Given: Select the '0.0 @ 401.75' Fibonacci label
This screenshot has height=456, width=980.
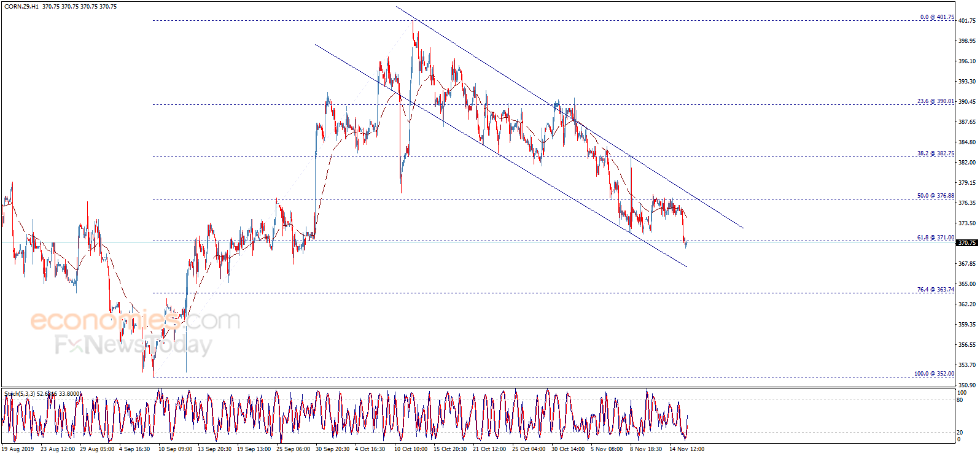Looking at the screenshot, I should 937,17.
